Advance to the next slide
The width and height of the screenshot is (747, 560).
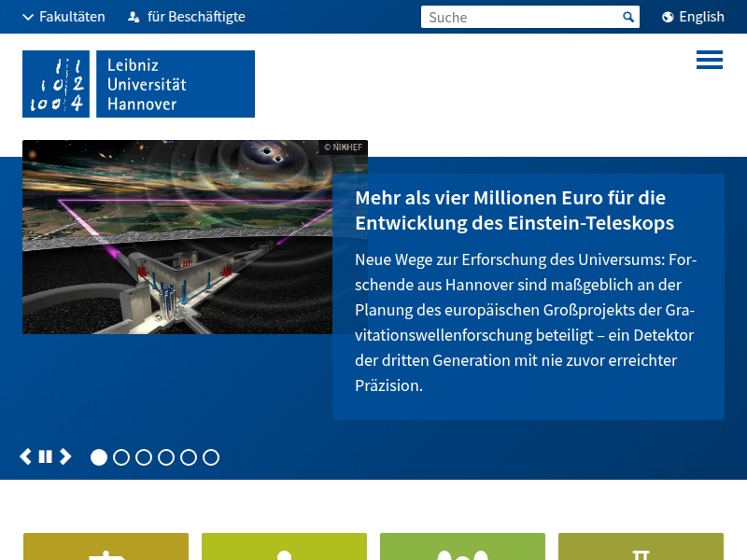point(65,456)
